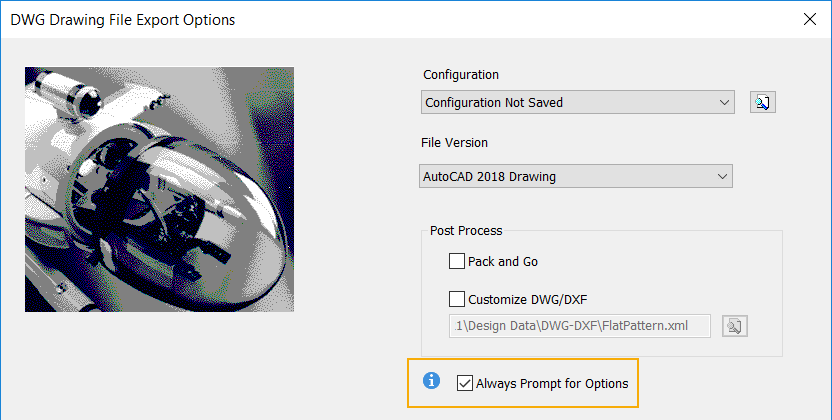Click the Pack and Go label text
The height and width of the screenshot is (420, 832).
coord(503,261)
